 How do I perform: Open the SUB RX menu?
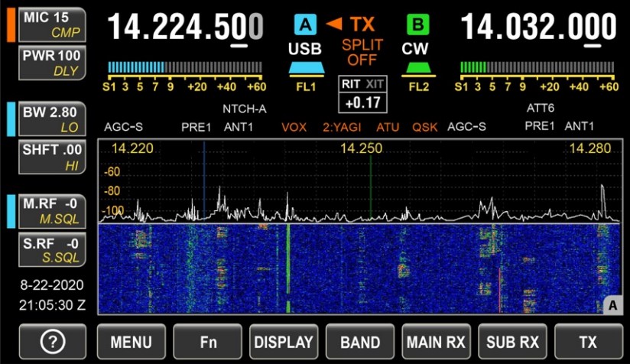(x=512, y=342)
